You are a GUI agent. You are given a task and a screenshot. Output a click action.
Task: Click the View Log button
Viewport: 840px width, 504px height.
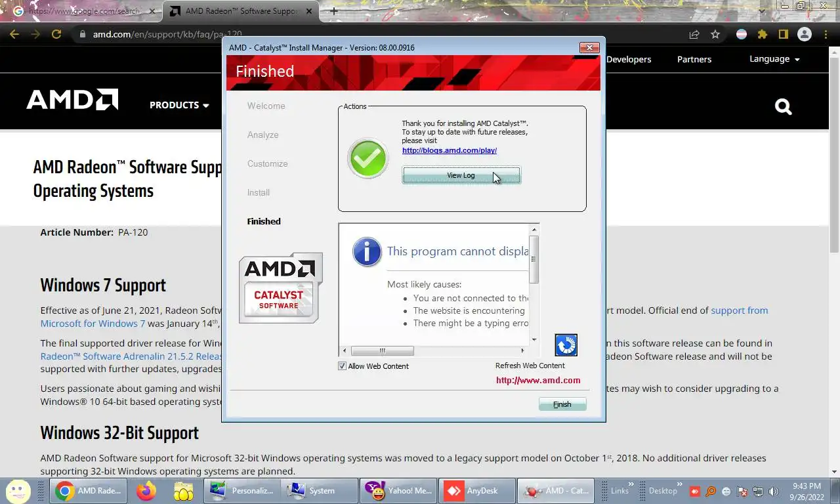point(461,175)
